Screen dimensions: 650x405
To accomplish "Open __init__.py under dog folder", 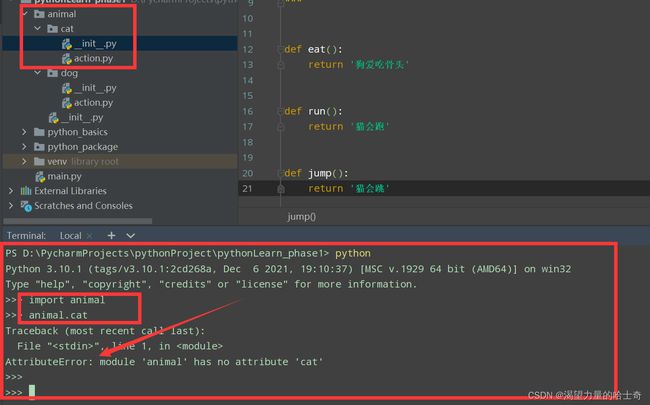I will pos(95,87).
